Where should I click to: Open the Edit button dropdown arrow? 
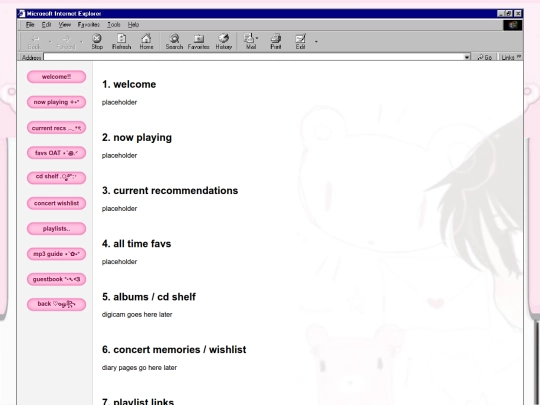point(316,42)
